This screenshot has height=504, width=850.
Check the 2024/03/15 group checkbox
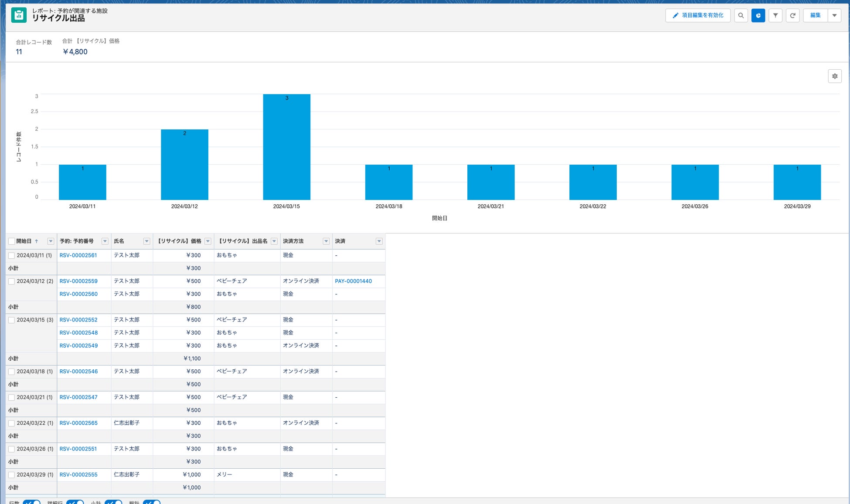pyautogui.click(x=12, y=320)
